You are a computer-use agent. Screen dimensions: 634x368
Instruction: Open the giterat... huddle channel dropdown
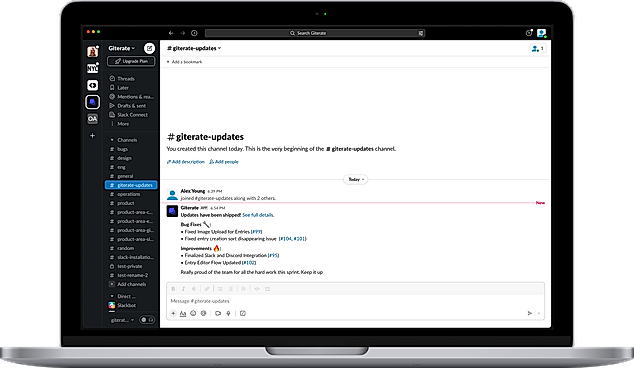click(x=123, y=320)
